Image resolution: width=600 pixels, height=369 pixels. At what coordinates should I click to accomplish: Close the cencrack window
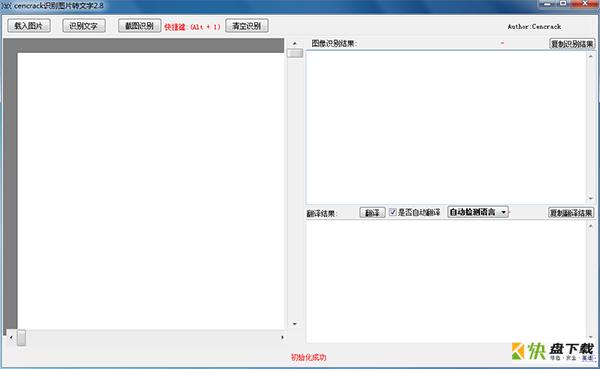(x=585, y=3)
